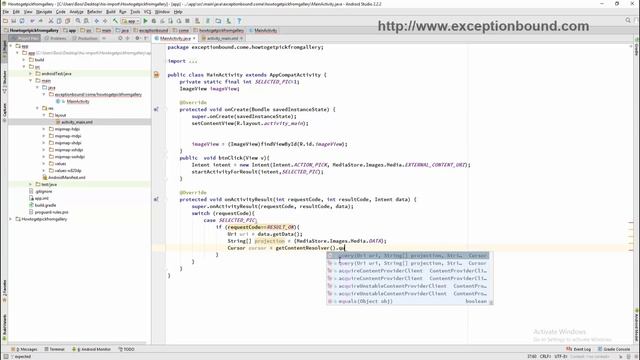The image size is (640, 360).
Task: Click the Make Project hammer icon
Action: (x=116, y=21)
